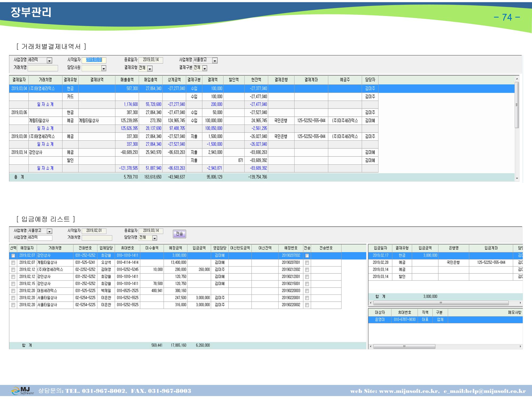Click the 시작일자 2019.03.01 field
This screenshot has height=399, width=532.
[x=94, y=60]
